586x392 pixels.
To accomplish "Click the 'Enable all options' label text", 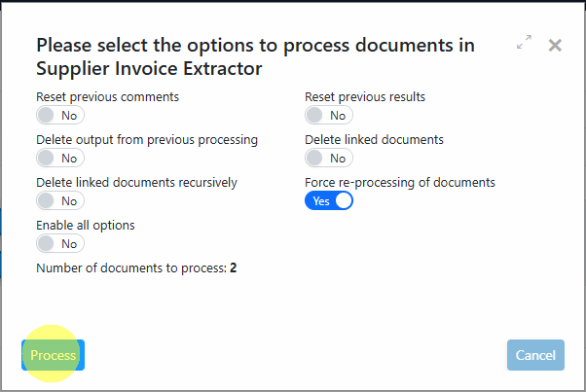I will 86,226.
